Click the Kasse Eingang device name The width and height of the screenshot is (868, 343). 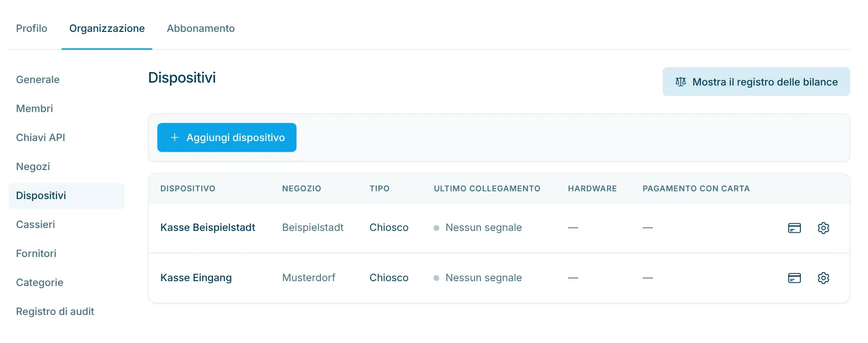click(196, 278)
